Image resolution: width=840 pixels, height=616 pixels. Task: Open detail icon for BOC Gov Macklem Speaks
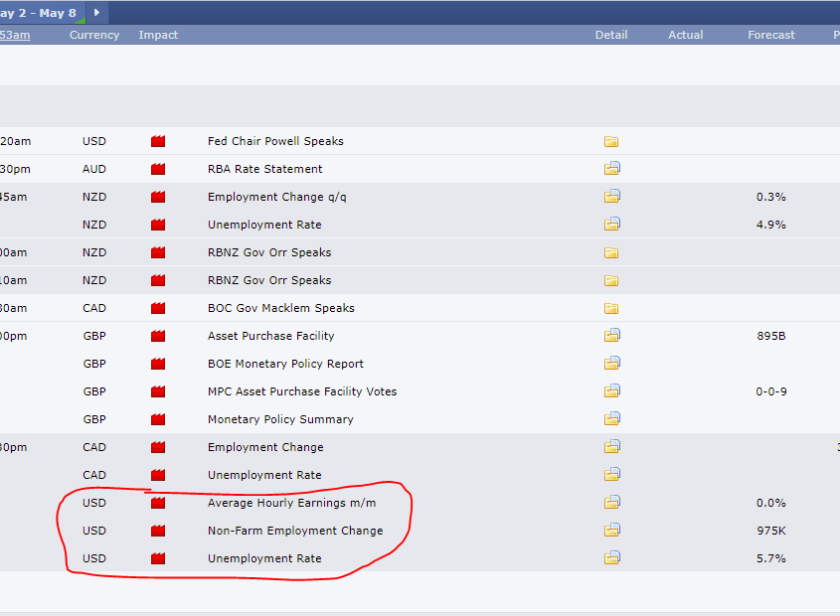(611, 308)
